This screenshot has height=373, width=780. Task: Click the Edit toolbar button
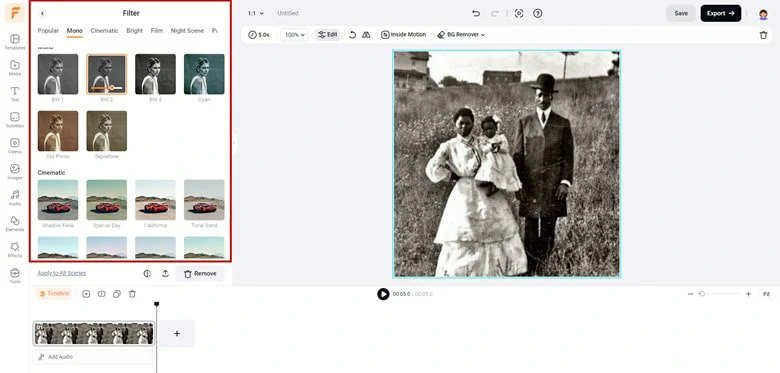click(328, 35)
